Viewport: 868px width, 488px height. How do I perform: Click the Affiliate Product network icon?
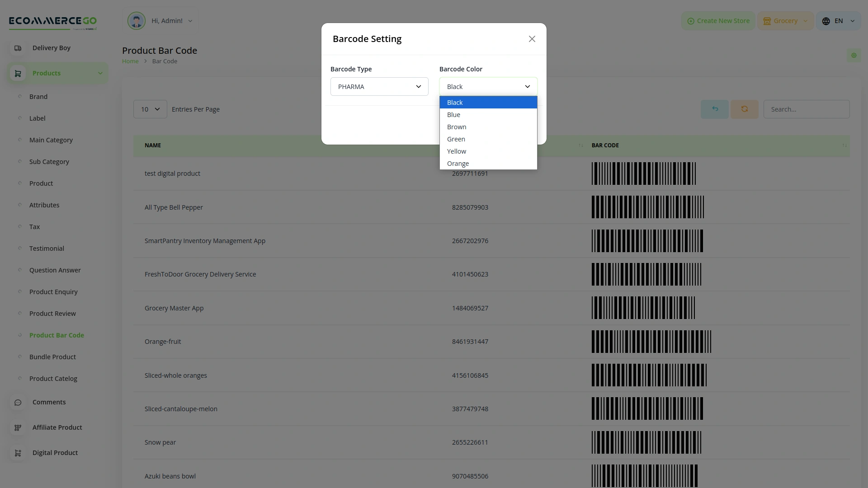coord(17,427)
